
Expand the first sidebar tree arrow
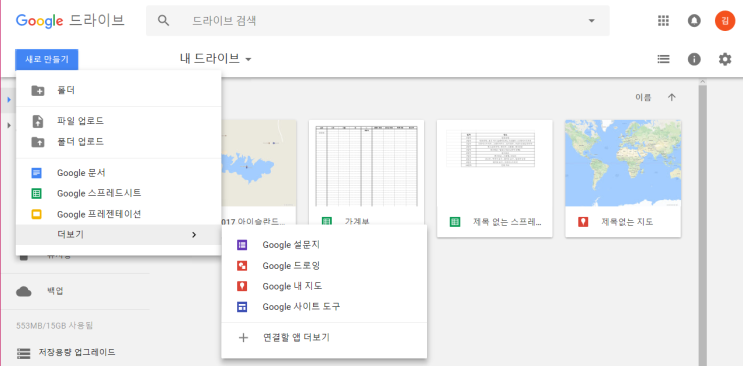coord(9,100)
